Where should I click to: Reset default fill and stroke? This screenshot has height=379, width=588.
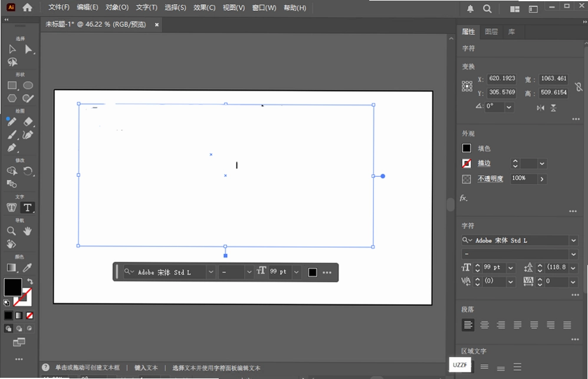(6, 302)
